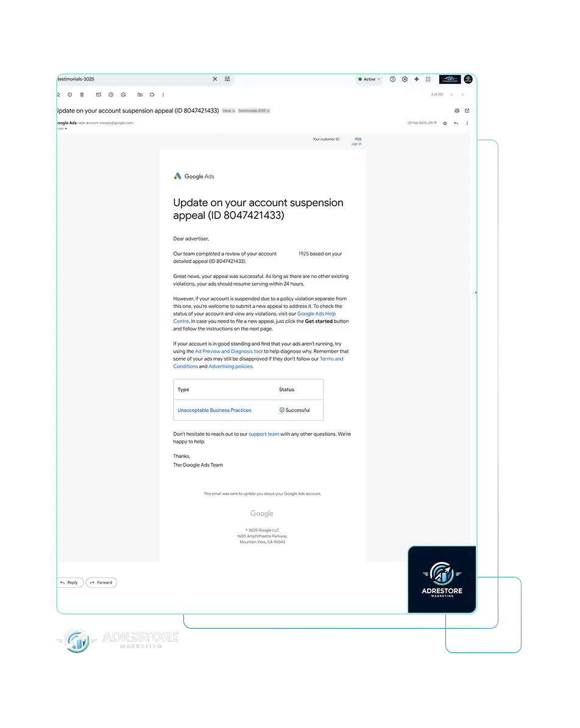Go to the older email arrow

pyautogui.click(x=462, y=95)
